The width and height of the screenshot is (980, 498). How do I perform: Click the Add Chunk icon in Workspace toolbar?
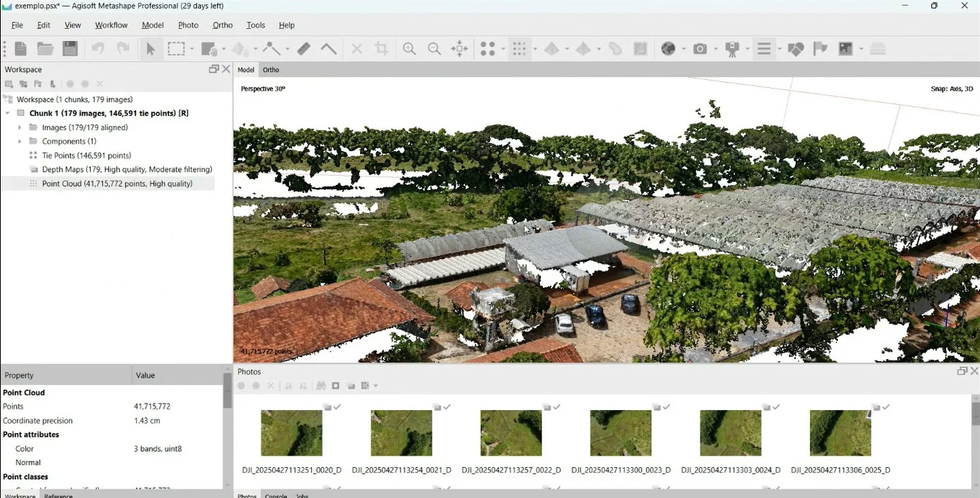tap(9, 84)
